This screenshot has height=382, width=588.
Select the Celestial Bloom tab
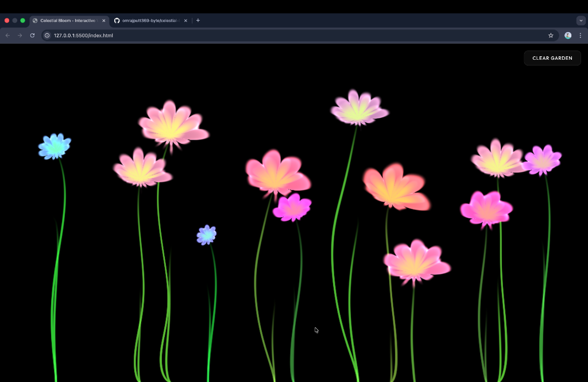[x=66, y=20]
